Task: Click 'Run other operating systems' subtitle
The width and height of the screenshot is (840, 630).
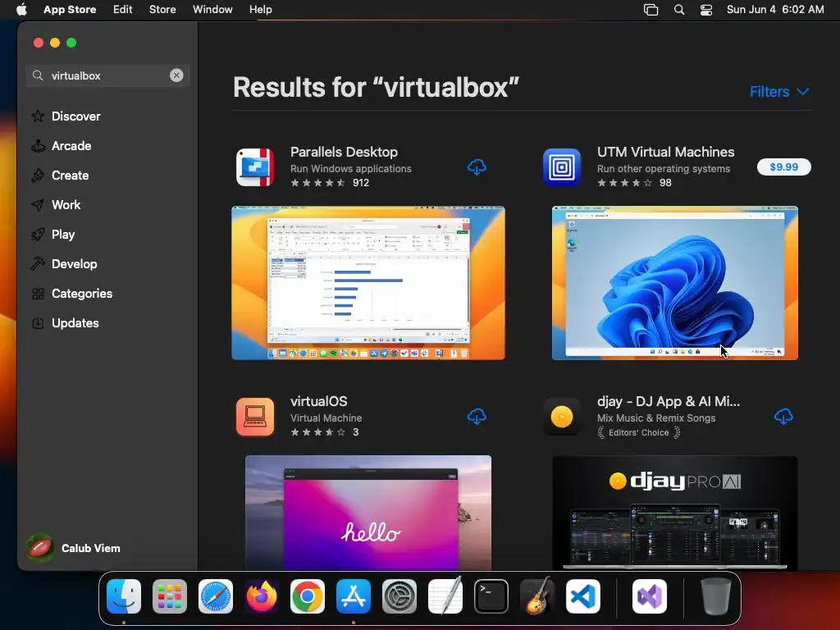Action: pos(663,169)
